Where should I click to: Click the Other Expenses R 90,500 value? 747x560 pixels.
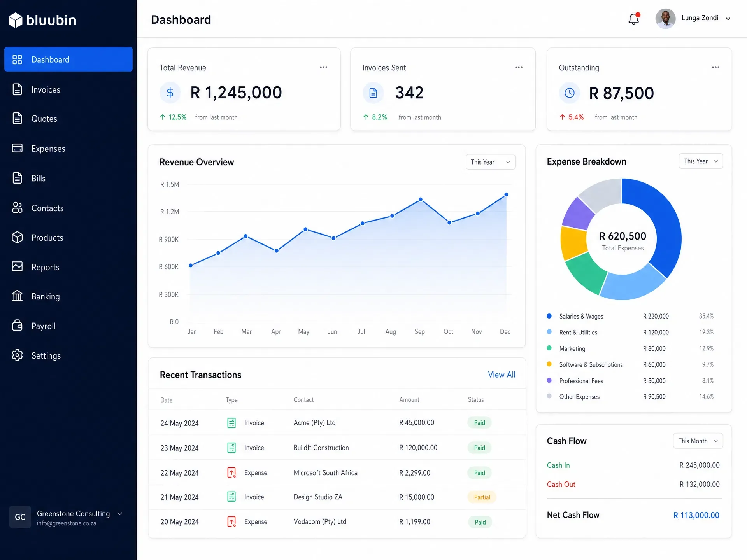(x=654, y=397)
